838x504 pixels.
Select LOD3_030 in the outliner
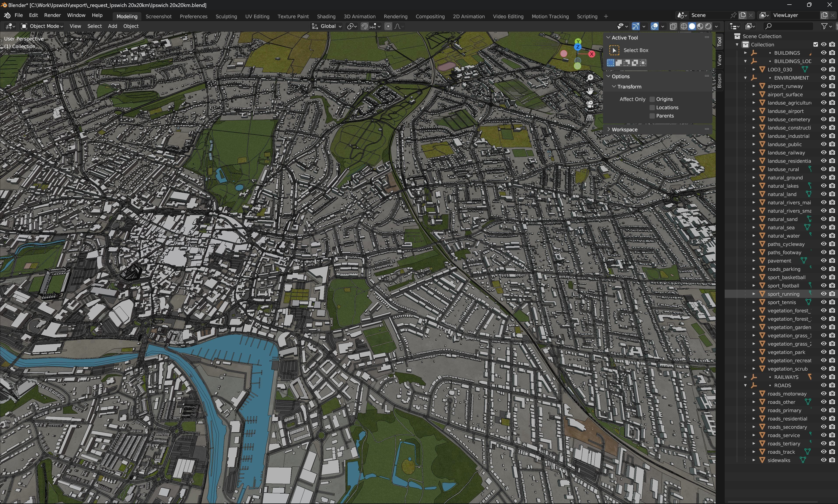click(x=780, y=70)
